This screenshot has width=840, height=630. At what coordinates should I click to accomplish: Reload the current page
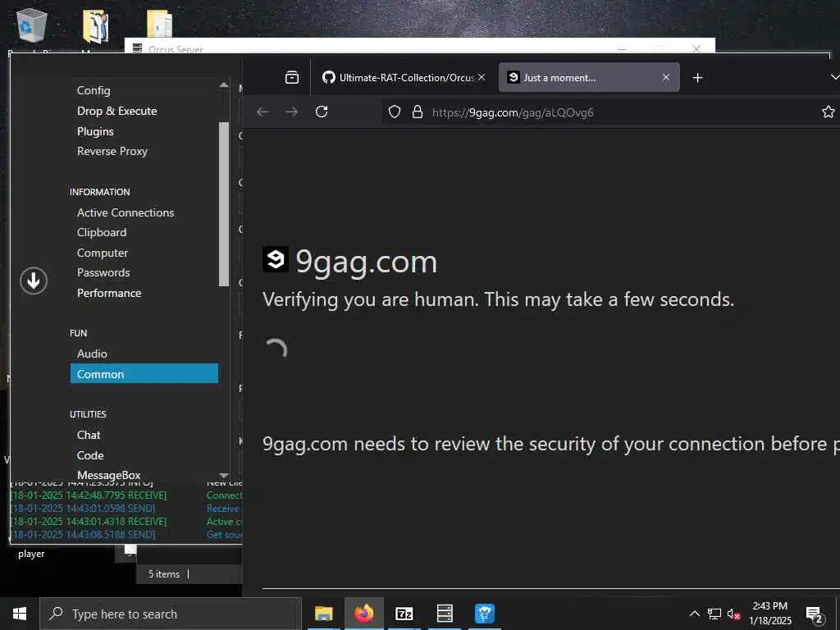tap(322, 112)
